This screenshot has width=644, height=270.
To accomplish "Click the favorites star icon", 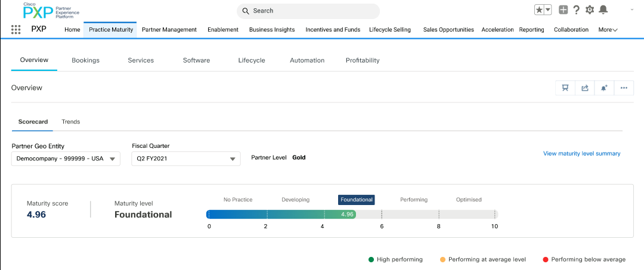I will [539, 10].
